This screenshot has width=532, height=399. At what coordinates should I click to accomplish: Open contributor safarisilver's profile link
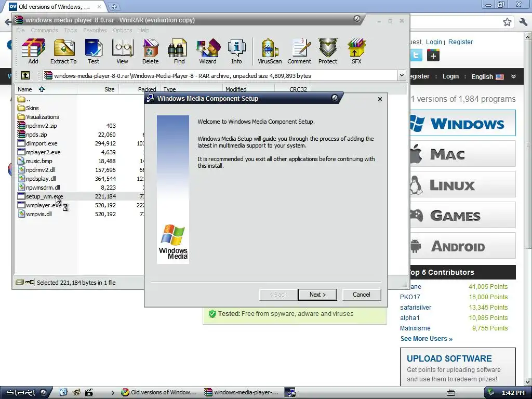pos(416,308)
